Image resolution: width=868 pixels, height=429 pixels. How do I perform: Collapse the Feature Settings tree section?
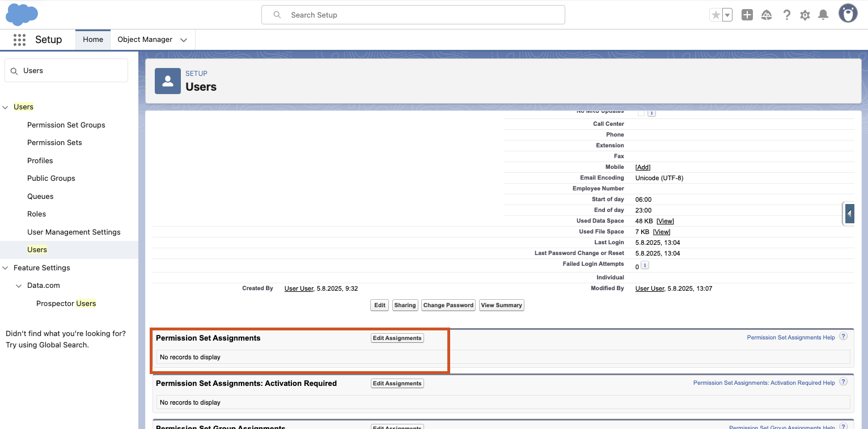pyautogui.click(x=6, y=268)
